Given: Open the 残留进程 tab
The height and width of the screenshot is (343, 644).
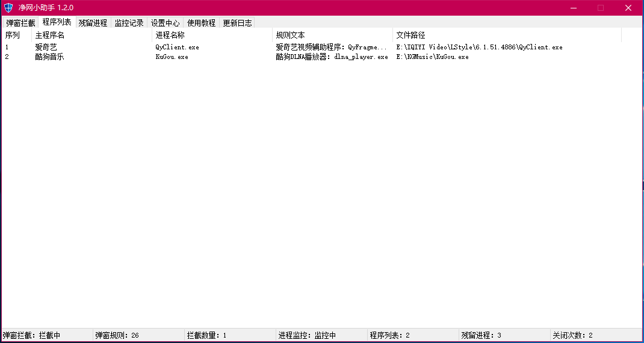Looking at the screenshot, I should [x=93, y=23].
